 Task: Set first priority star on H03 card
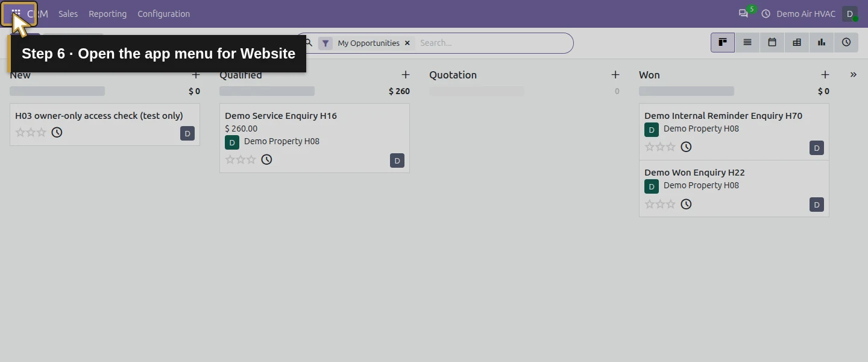[20, 132]
